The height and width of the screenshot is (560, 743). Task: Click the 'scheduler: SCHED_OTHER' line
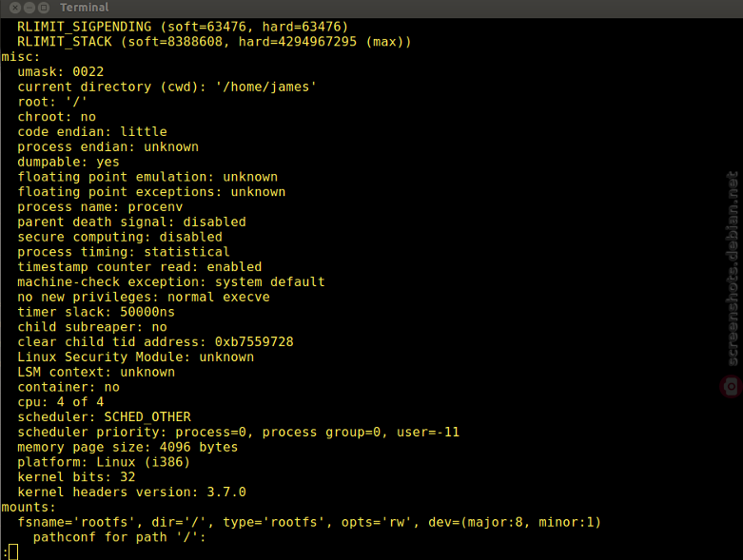click(105, 417)
